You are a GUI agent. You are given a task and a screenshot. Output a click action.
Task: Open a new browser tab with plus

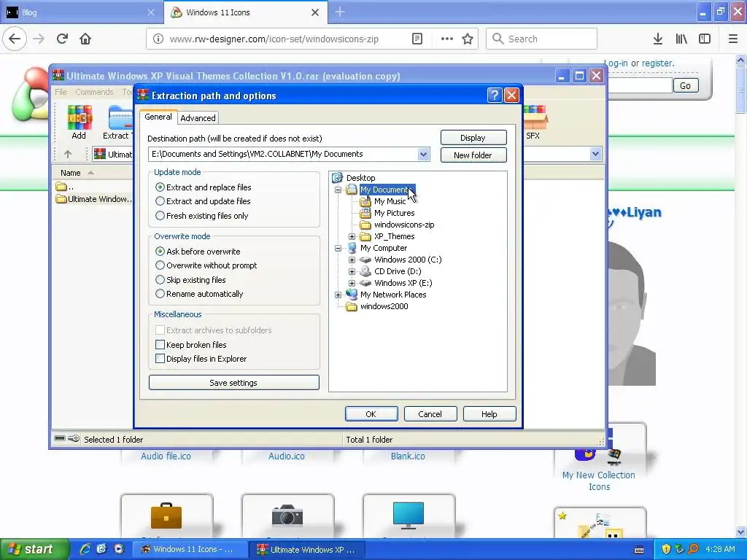[340, 12]
